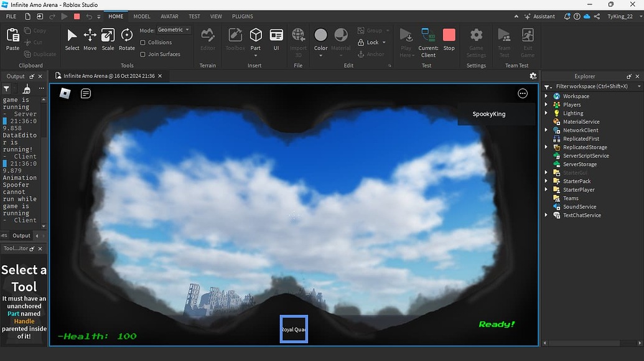Expand Workspace in the Explorer

tap(547, 96)
